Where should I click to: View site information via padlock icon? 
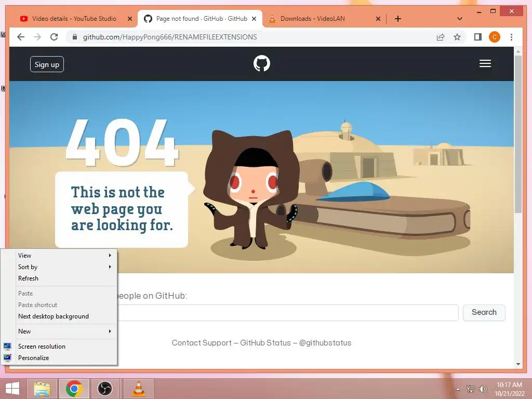(x=75, y=37)
